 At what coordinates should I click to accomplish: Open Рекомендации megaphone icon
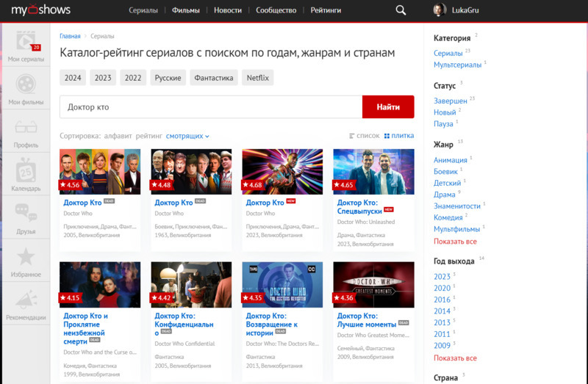coord(26,300)
